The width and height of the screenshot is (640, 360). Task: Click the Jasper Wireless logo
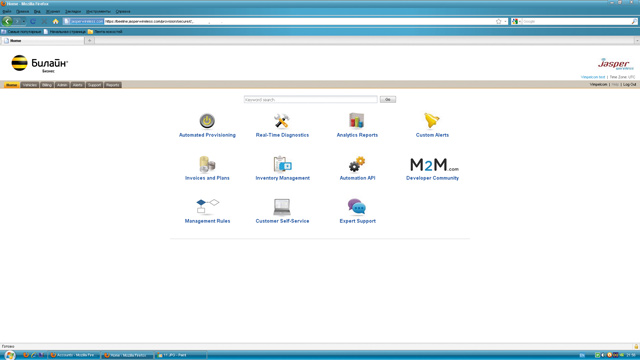pos(616,64)
